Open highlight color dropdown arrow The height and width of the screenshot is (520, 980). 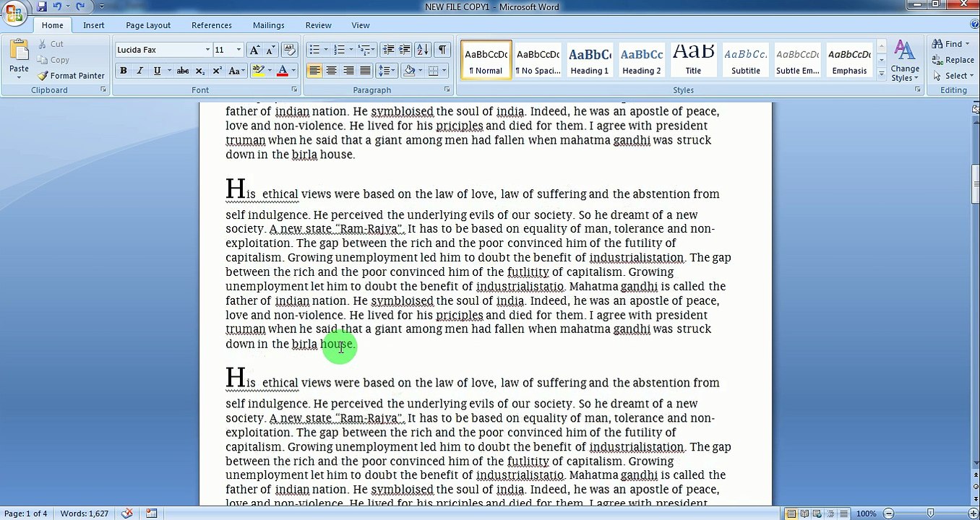pos(269,71)
